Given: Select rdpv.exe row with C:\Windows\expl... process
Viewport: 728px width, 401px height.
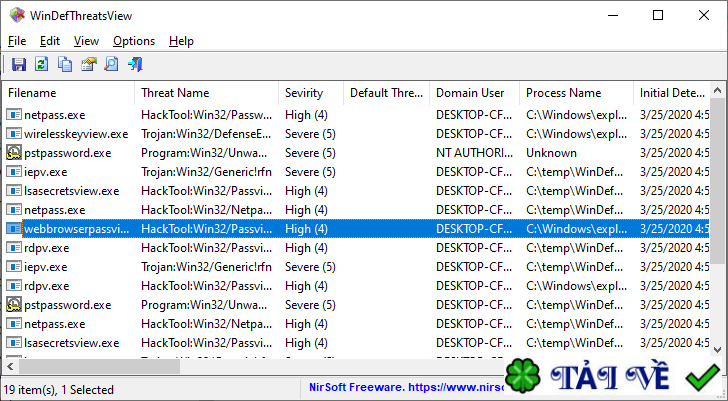Looking at the screenshot, I should [x=356, y=286].
